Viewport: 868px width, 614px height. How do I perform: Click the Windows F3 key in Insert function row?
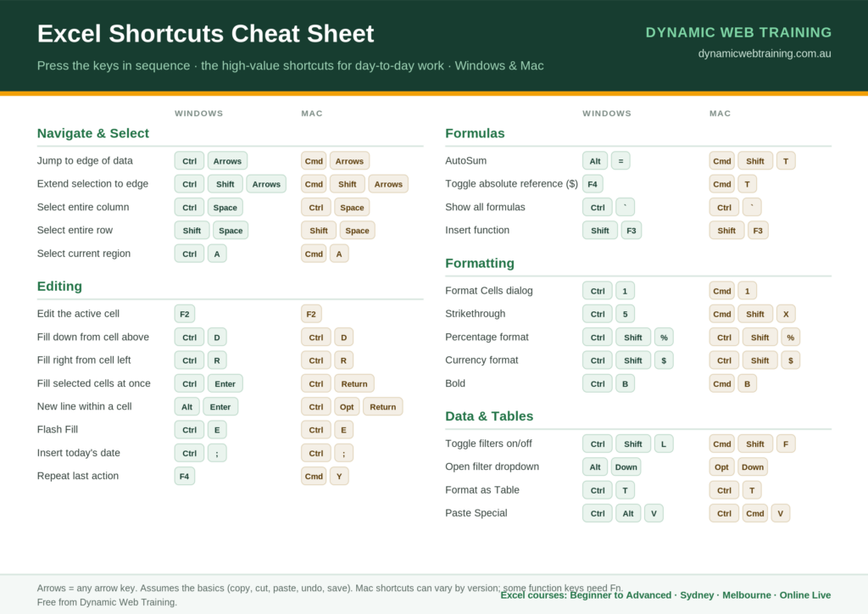click(631, 231)
